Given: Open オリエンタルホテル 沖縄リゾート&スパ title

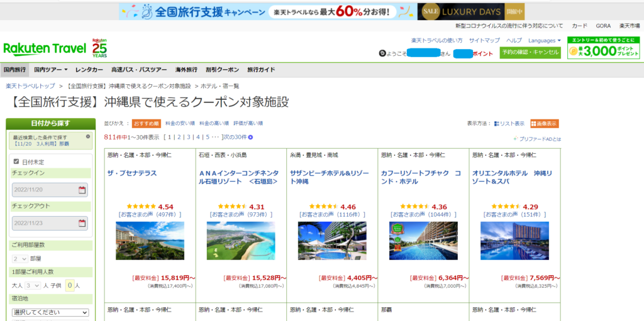Looking at the screenshot, I should tap(513, 177).
